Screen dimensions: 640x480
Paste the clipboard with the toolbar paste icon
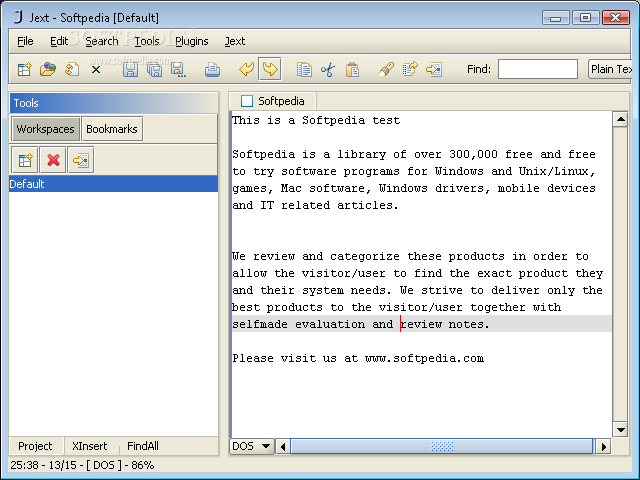352,69
